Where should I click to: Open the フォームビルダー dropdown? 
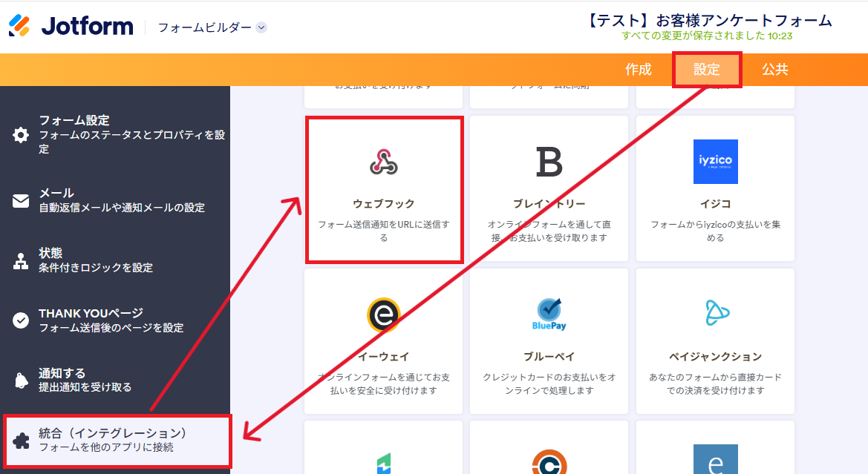[x=212, y=27]
